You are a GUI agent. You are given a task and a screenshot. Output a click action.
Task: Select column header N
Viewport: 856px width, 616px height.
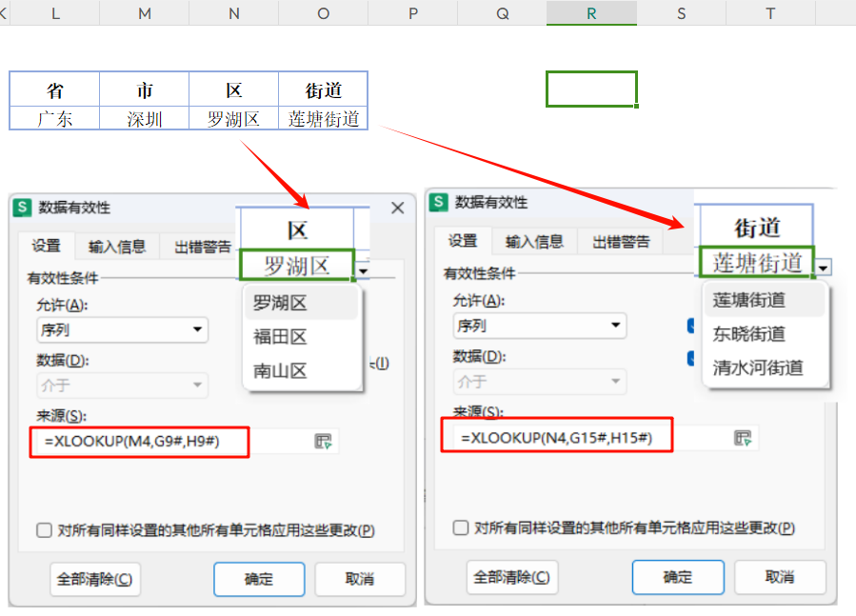(234, 13)
